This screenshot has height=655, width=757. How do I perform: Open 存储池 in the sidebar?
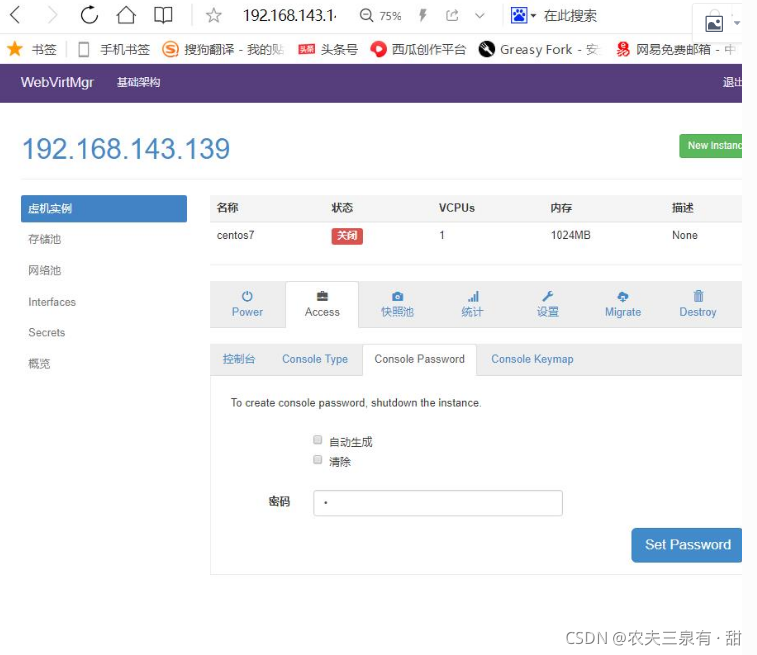[44, 239]
